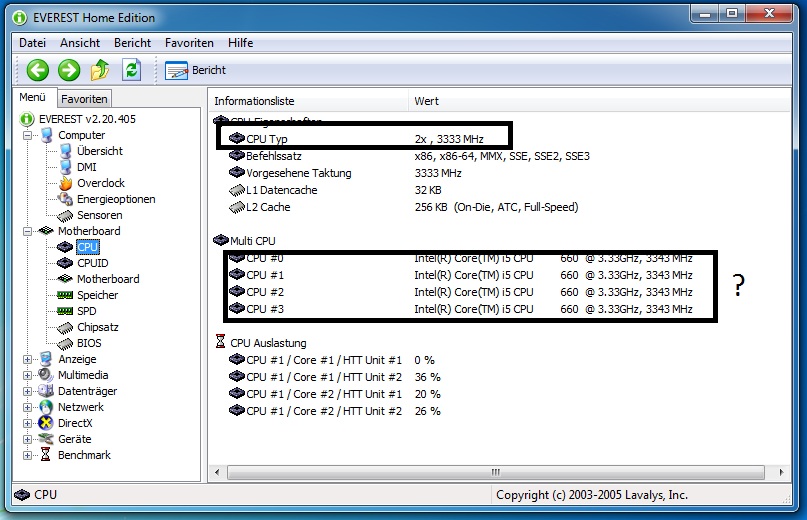This screenshot has width=807, height=520.
Task: Open the Übersicht page icon
Action: coord(65,151)
